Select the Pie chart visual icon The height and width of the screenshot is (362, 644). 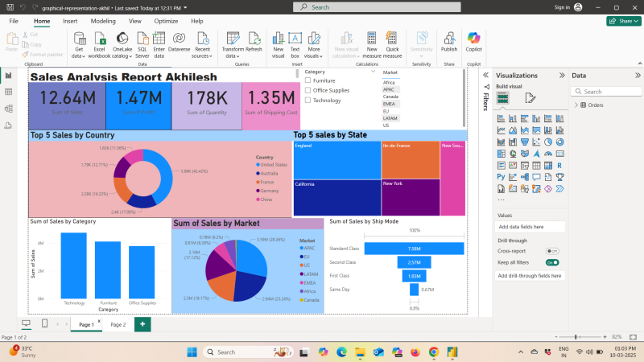point(548,142)
